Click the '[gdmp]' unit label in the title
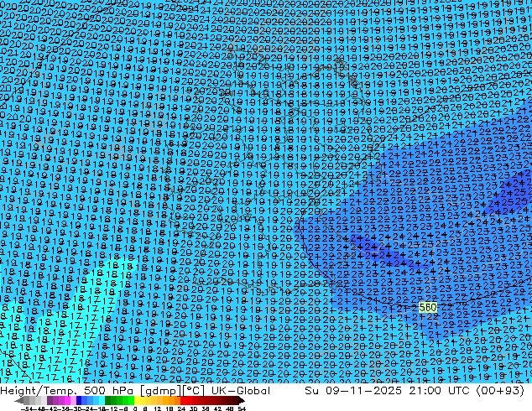This screenshot has width=532, height=411. (162, 391)
